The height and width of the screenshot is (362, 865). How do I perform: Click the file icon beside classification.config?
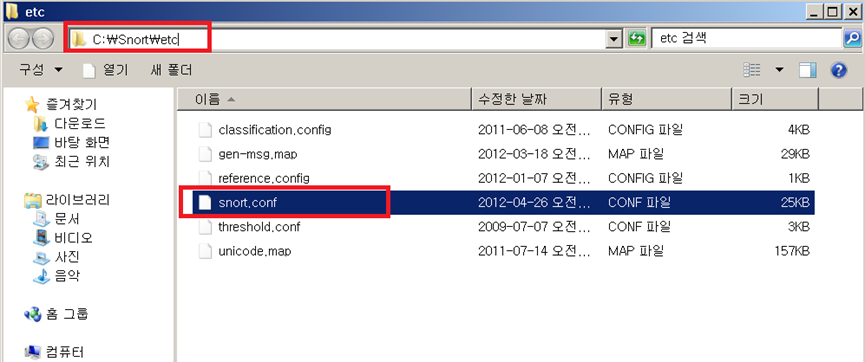click(x=205, y=130)
